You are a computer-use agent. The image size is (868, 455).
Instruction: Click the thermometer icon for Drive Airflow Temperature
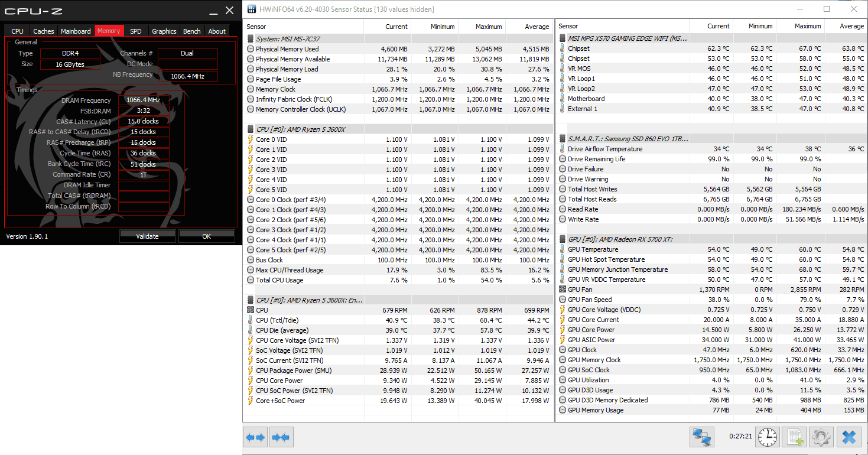click(563, 149)
